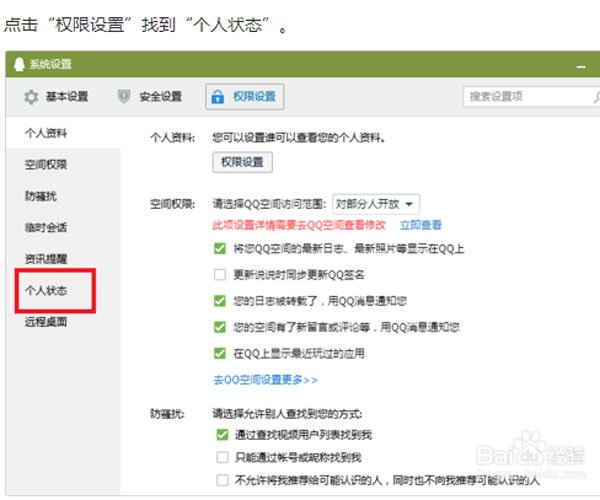Select 个人资料 in the sidebar
Screen dimensions: 600x500
click(x=46, y=133)
